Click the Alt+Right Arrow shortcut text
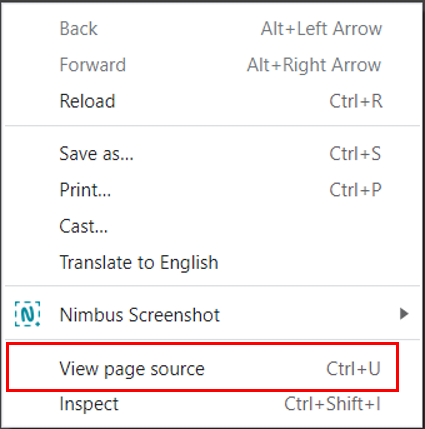The image size is (425, 429). [x=314, y=65]
